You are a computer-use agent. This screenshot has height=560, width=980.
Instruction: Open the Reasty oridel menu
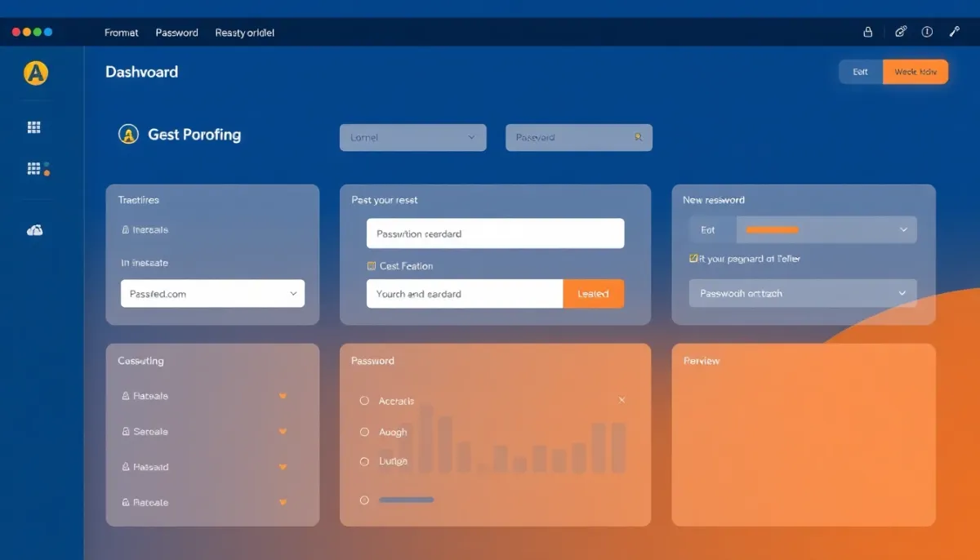coord(245,33)
